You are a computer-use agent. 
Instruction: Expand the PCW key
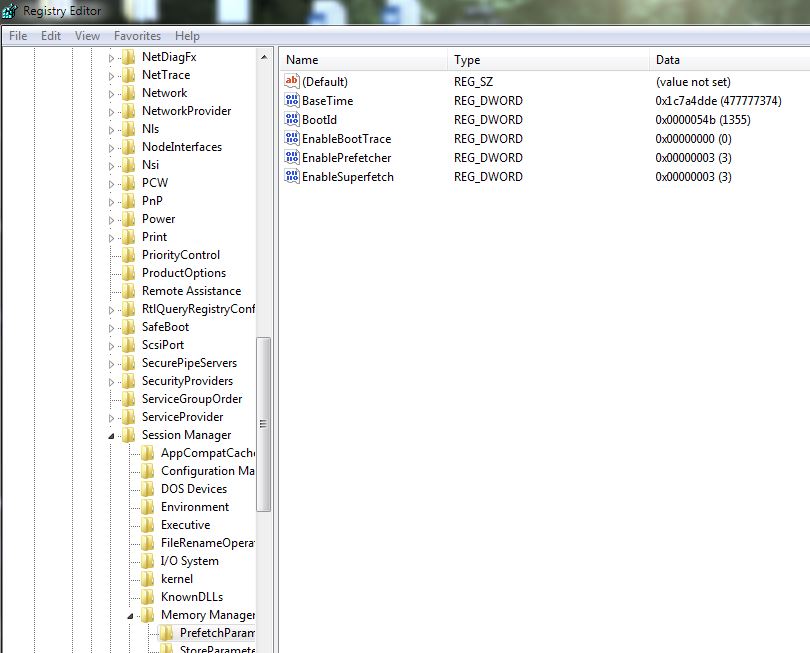click(x=111, y=184)
